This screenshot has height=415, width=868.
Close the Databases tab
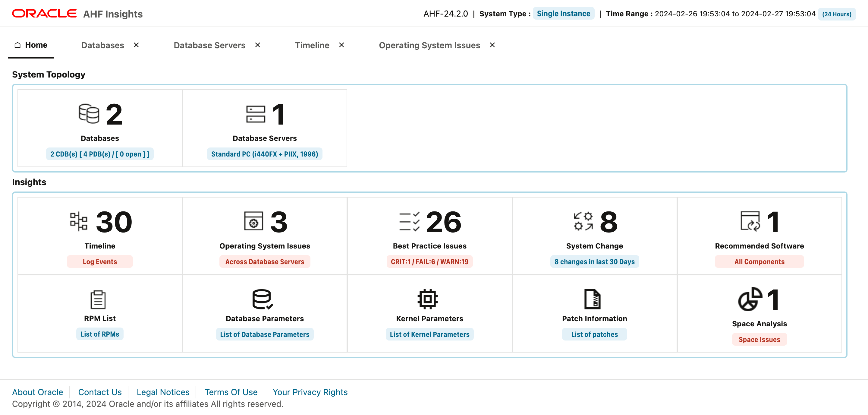coord(136,45)
